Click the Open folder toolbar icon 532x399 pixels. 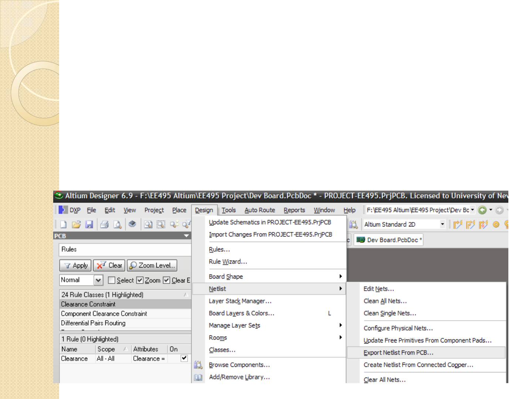pos(76,224)
